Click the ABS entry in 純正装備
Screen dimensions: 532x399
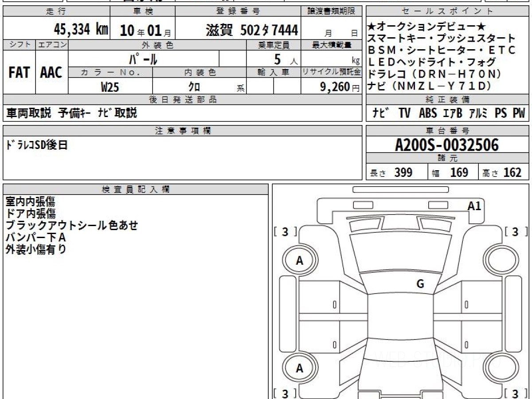pos(428,113)
